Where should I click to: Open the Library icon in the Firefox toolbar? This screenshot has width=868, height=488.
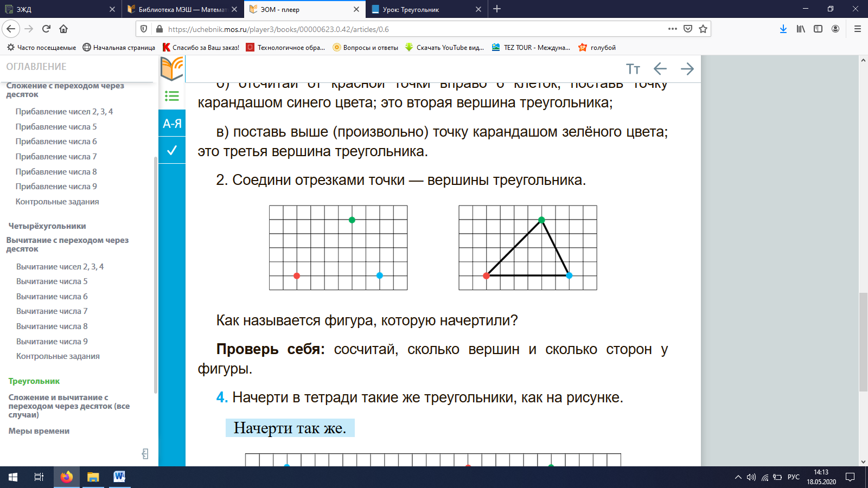coord(801,29)
